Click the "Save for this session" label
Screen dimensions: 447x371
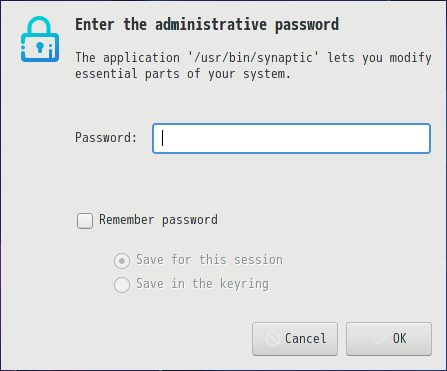coord(209,260)
